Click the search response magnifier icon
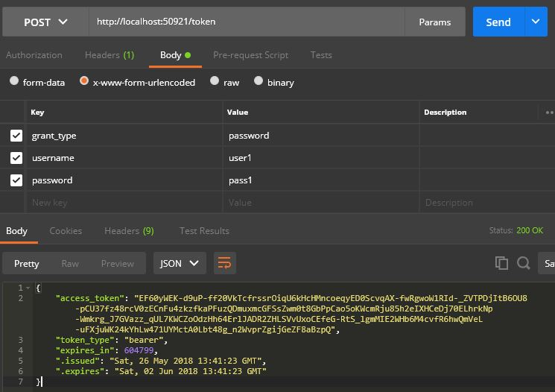This screenshot has height=392, width=555. (x=524, y=263)
